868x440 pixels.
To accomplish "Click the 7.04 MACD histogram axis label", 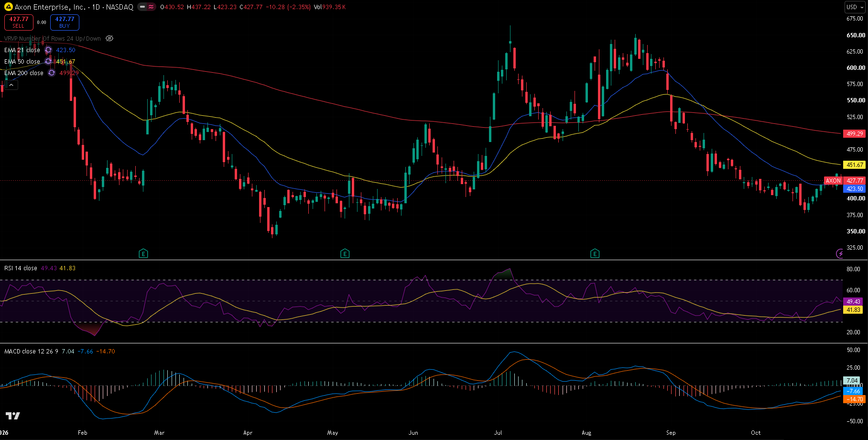I will click(852, 381).
